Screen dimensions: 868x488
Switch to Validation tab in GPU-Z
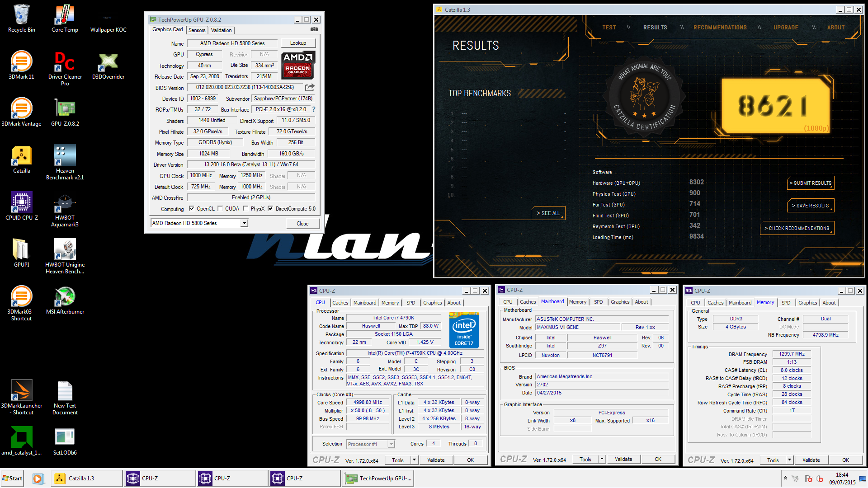point(221,30)
